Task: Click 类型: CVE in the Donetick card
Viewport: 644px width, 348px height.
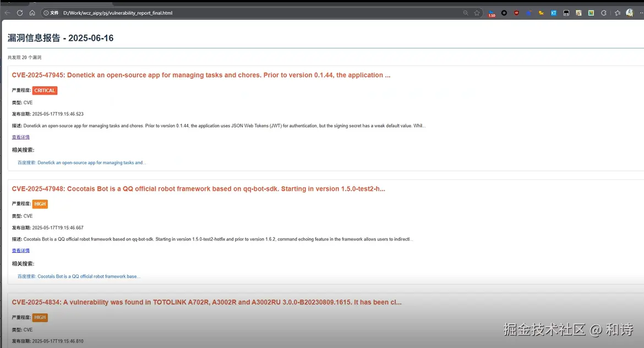Action: (22, 103)
